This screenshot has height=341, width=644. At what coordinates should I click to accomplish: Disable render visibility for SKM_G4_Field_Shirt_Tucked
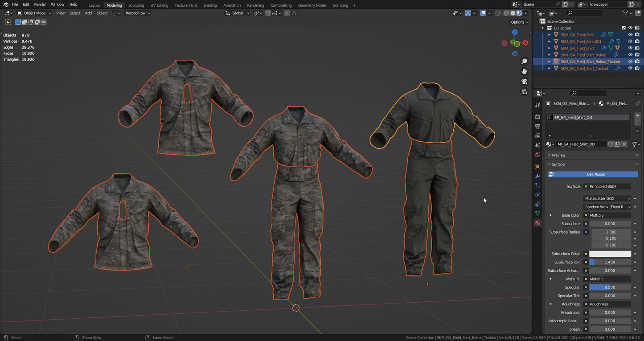(636, 68)
